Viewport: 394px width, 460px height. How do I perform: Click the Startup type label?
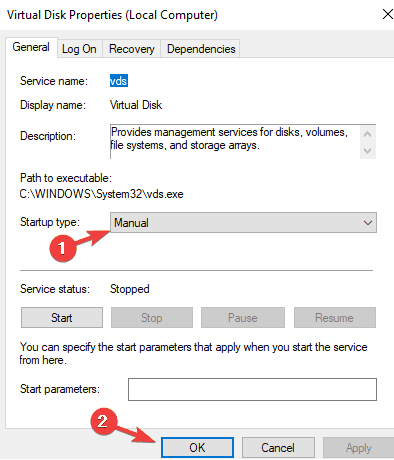click(x=50, y=222)
